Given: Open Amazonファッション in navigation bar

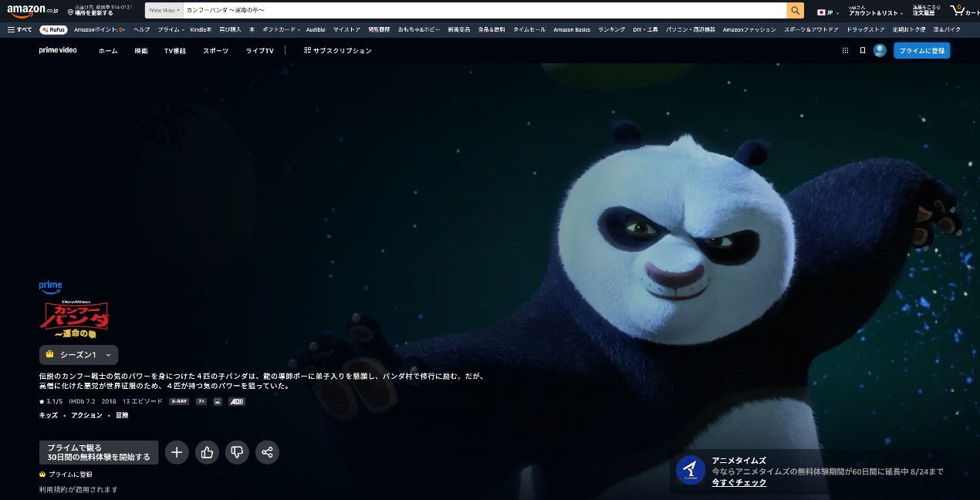Looking at the screenshot, I should (749, 29).
